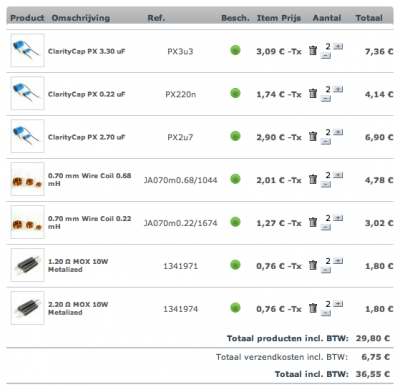
Task: Delete ClarityCap PX 3.30 uF with trash icon
Action: pyautogui.click(x=313, y=51)
